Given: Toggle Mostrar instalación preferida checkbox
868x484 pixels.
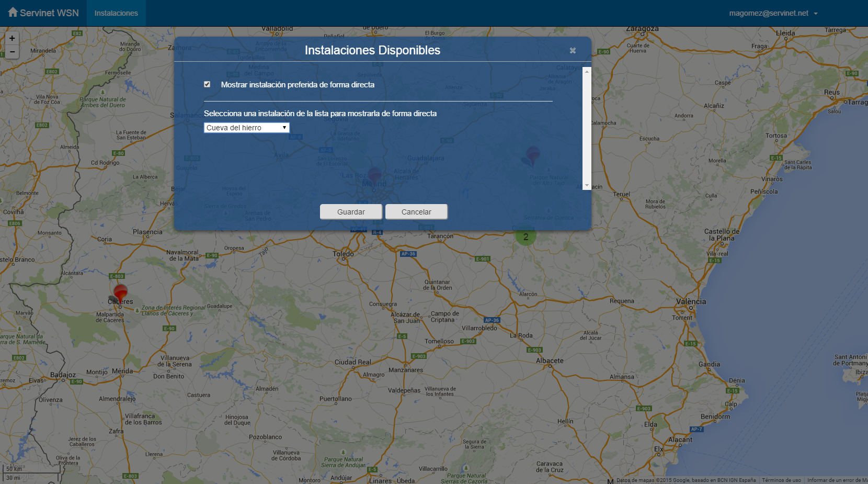Looking at the screenshot, I should (207, 84).
